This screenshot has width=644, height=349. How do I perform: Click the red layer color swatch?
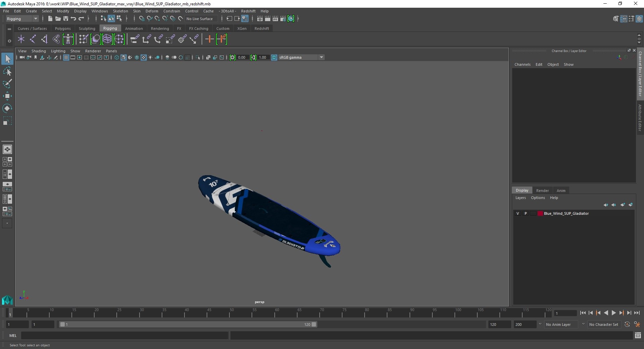click(x=540, y=213)
